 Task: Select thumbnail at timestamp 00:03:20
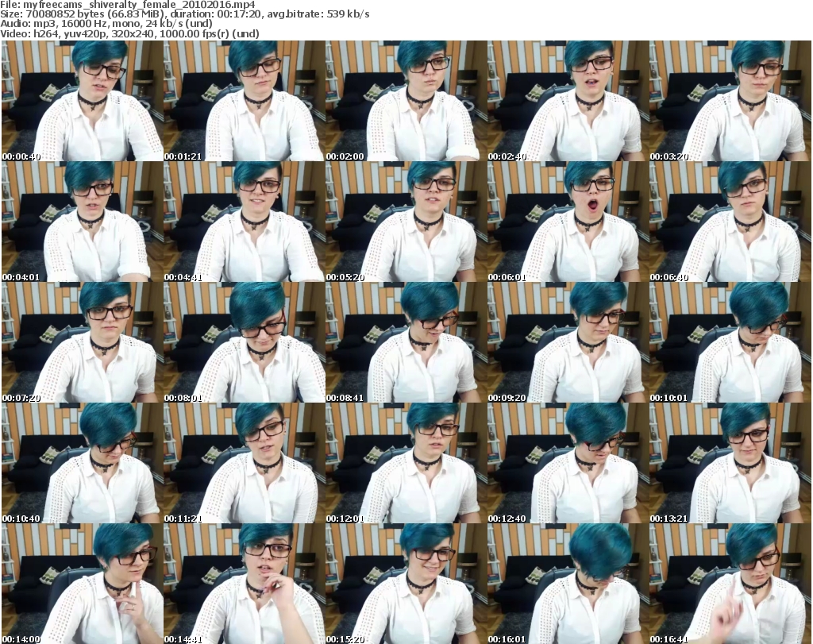tap(730, 101)
